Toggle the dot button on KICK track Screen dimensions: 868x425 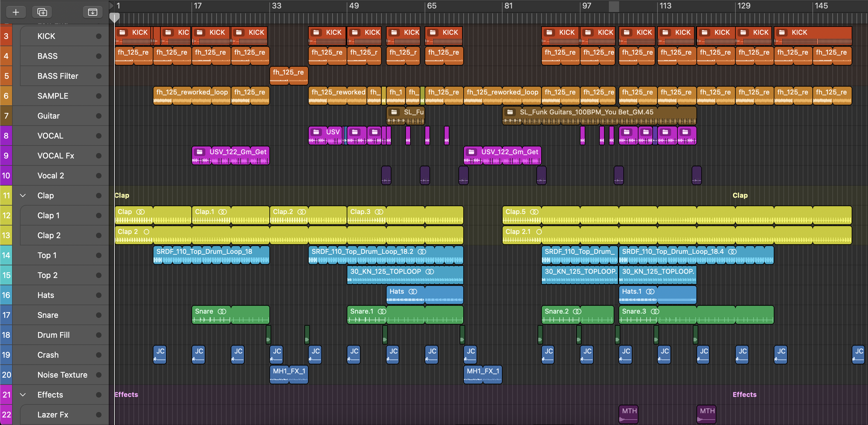click(98, 36)
